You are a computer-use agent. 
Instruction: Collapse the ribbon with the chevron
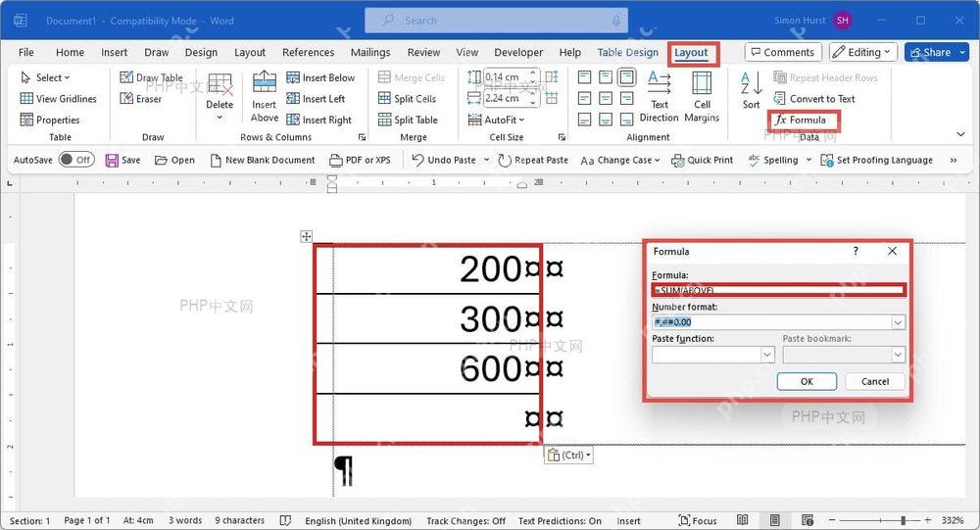click(960, 134)
